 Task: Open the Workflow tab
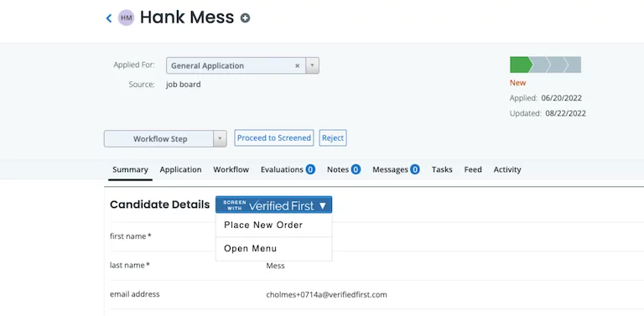point(231,169)
